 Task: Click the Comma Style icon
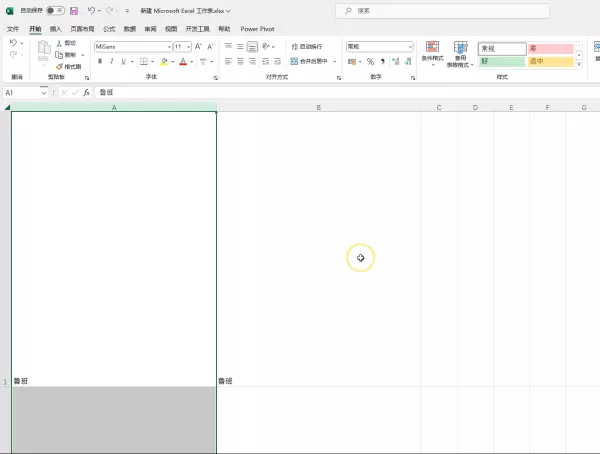[x=383, y=62]
